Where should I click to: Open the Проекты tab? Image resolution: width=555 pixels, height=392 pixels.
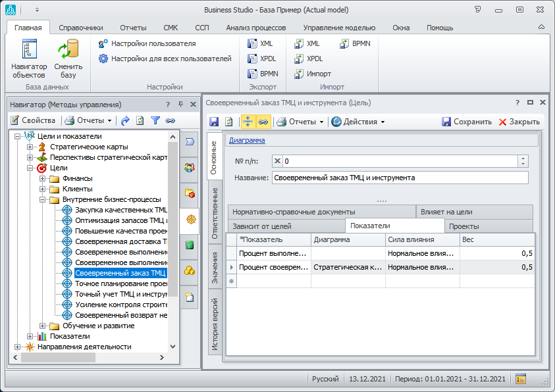pos(463,226)
